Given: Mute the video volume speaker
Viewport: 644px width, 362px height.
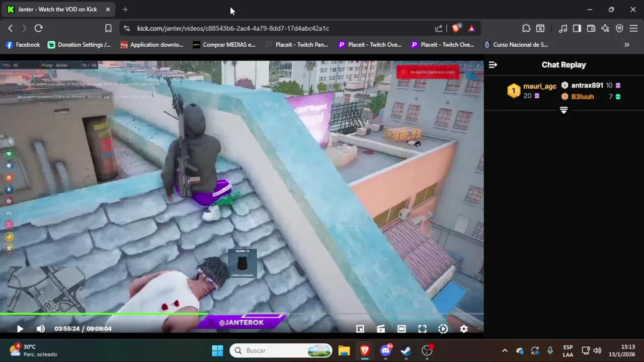Looking at the screenshot, I should [x=41, y=329].
